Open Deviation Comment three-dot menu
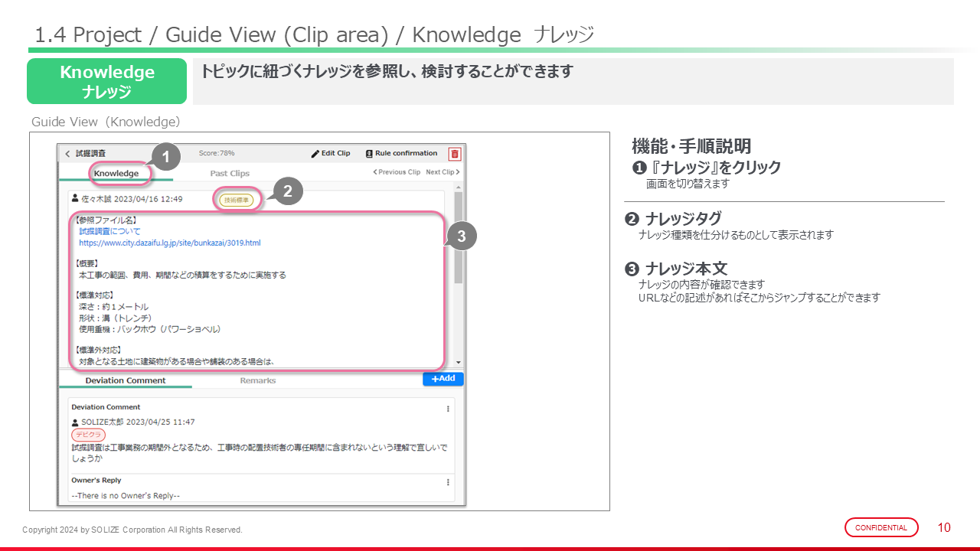 coord(448,409)
